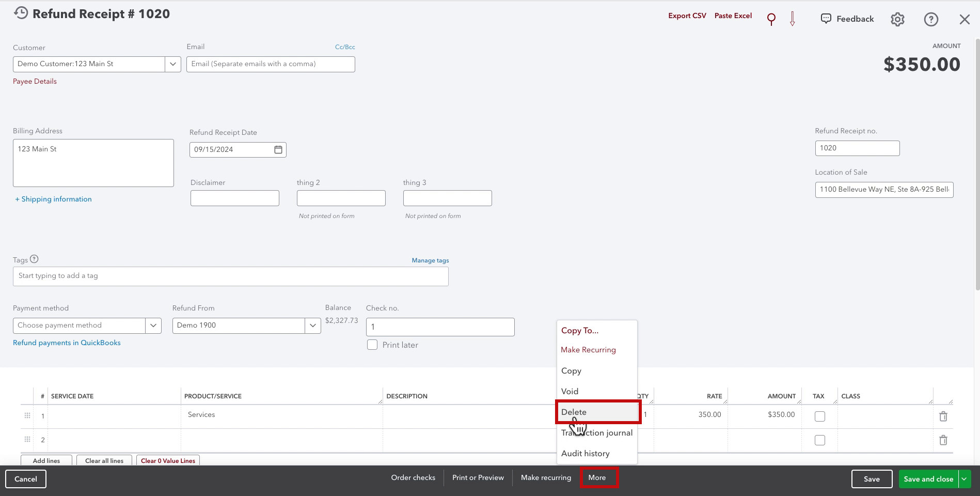Click Print or Preview
The image size is (980, 496).
pyautogui.click(x=478, y=477)
